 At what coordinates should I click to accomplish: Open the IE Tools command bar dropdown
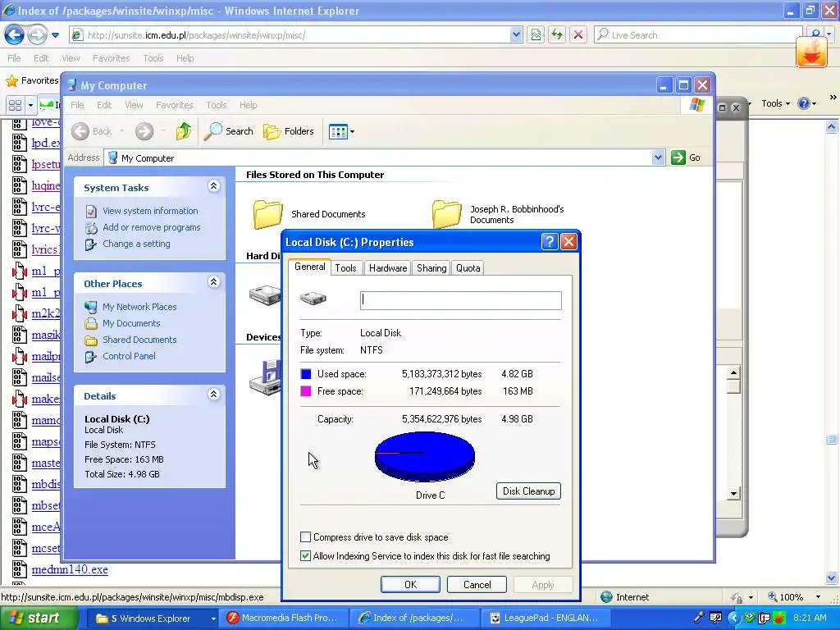point(776,104)
